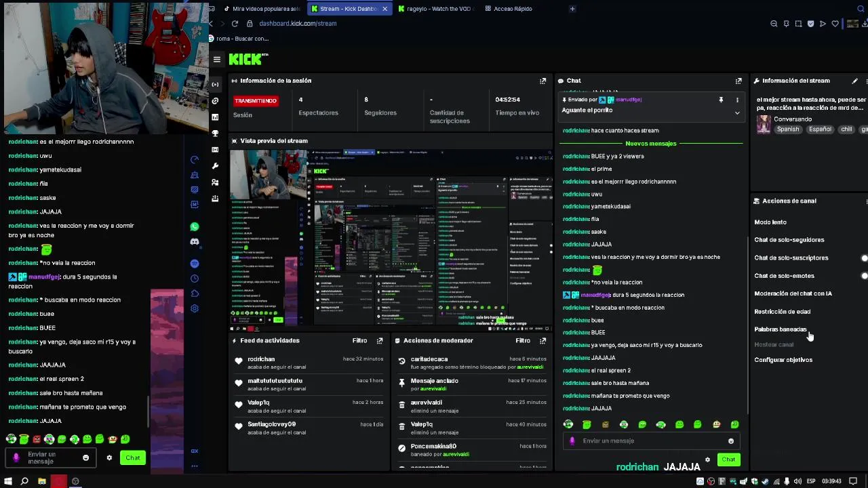Open the download tray icon in the sidebar
The height and width of the screenshot is (488, 868).
coord(216,199)
